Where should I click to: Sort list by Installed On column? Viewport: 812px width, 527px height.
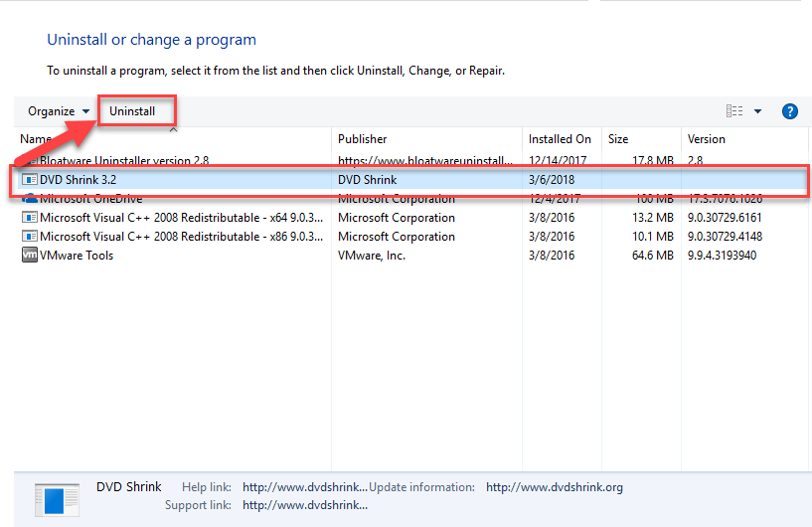pos(560,139)
